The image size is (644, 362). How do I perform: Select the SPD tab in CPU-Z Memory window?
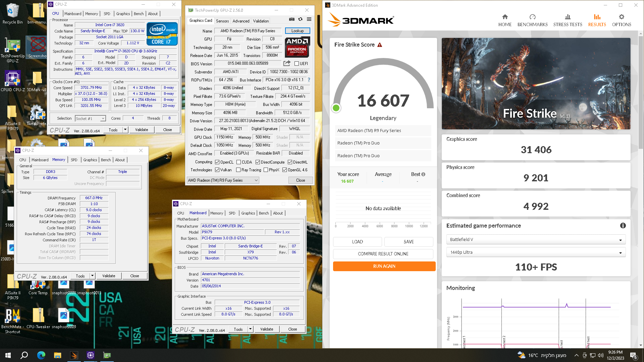pyautogui.click(x=74, y=160)
